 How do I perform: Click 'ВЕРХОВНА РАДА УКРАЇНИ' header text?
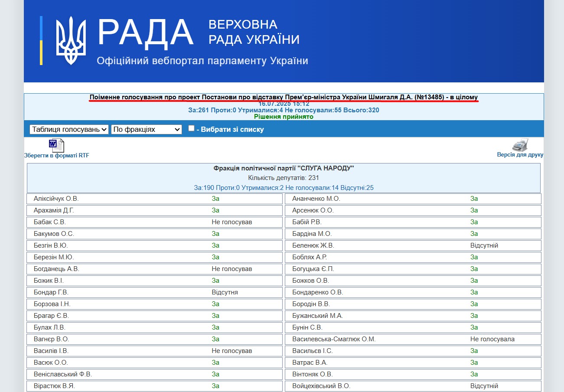tap(254, 32)
